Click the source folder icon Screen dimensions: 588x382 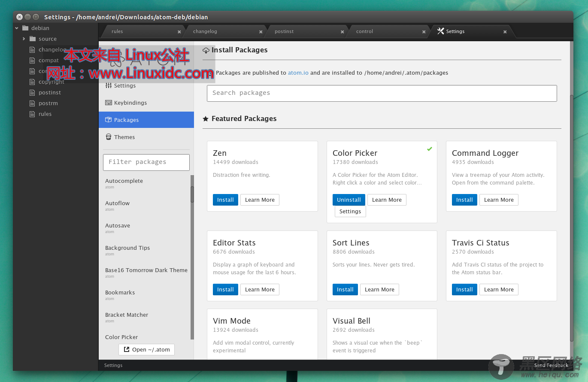tap(33, 39)
